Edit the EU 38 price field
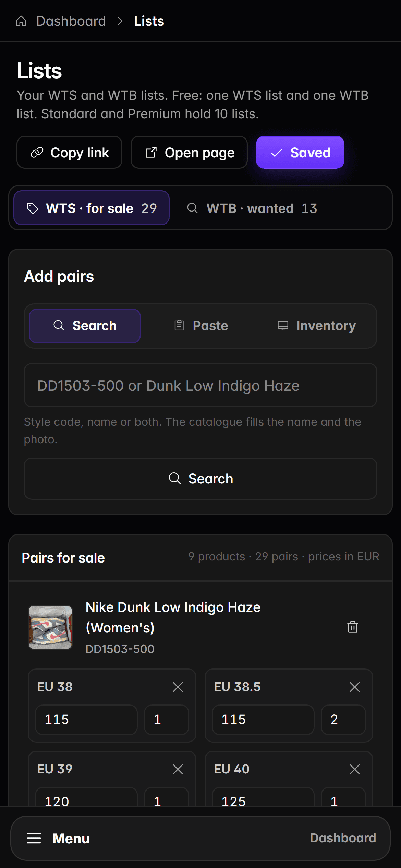Image resolution: width=401 pixels, height=868 pixels. 86,720
